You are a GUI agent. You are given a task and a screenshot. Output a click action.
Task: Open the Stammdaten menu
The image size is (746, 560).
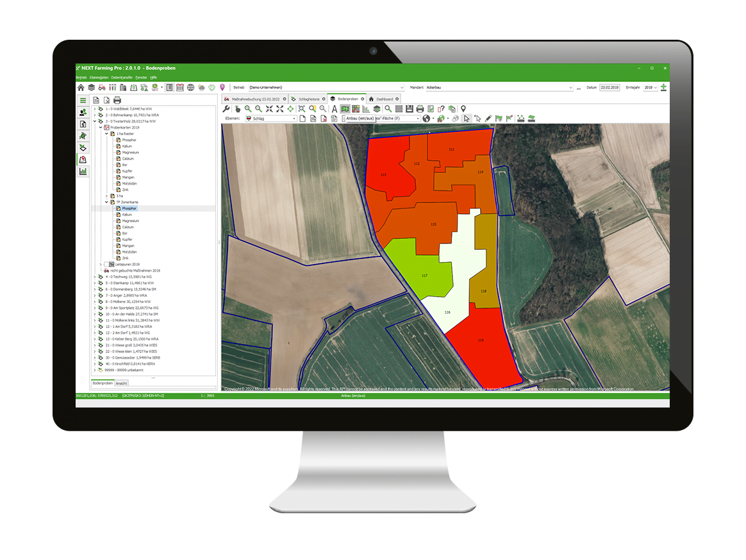pyautogui.click(x=99, y=78)
